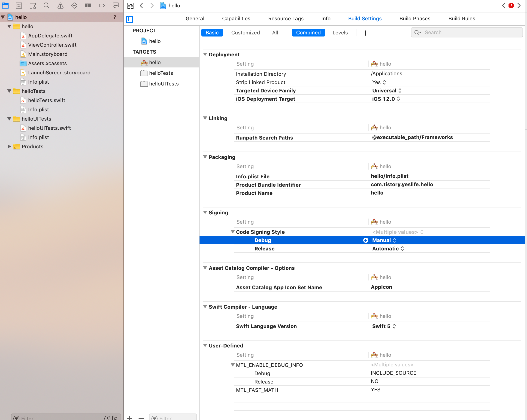This screenshot has height=420, width=527.
Task: Hide the project and targets list
Action: (130, 19)
